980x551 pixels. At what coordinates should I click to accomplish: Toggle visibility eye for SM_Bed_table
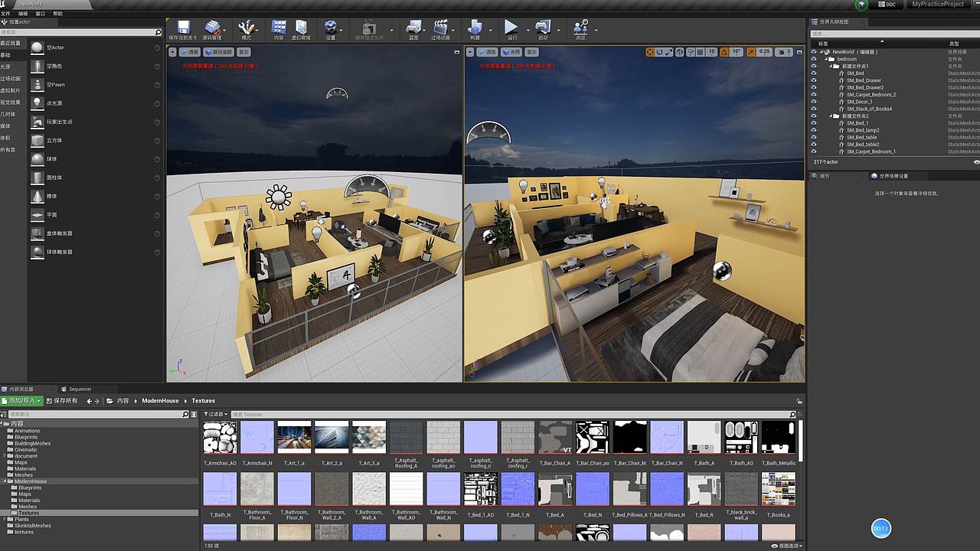pos(814,137)
